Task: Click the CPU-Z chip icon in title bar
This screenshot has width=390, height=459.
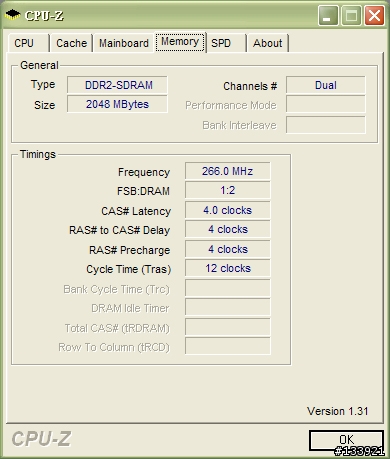Action: (13, 15)
